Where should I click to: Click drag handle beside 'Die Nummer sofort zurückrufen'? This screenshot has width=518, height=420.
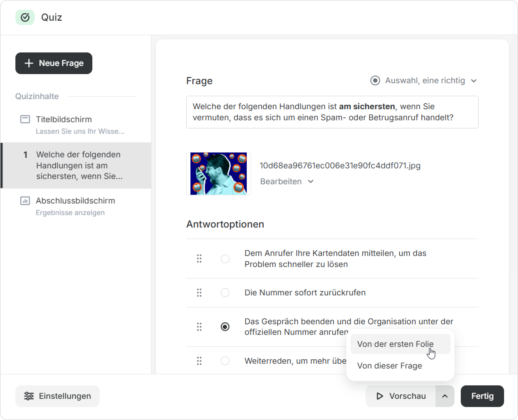pyautogui.click(x=199, y=293)
